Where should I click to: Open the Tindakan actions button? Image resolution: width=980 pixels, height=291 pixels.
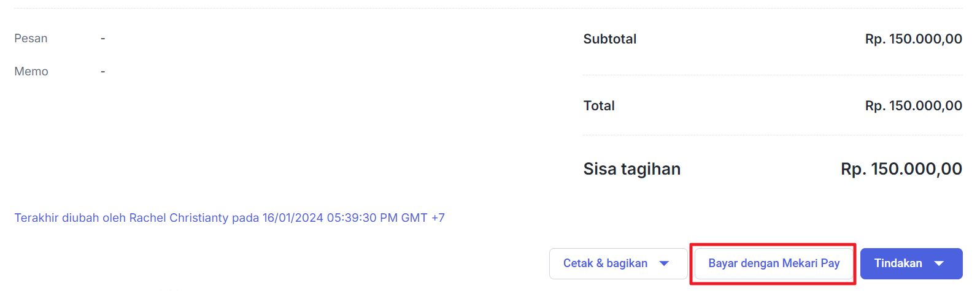point(911,263)
